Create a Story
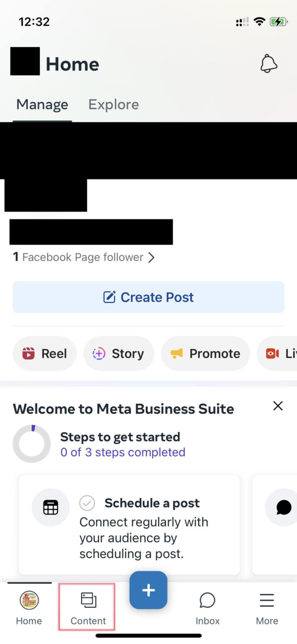 tap(118, 353)
